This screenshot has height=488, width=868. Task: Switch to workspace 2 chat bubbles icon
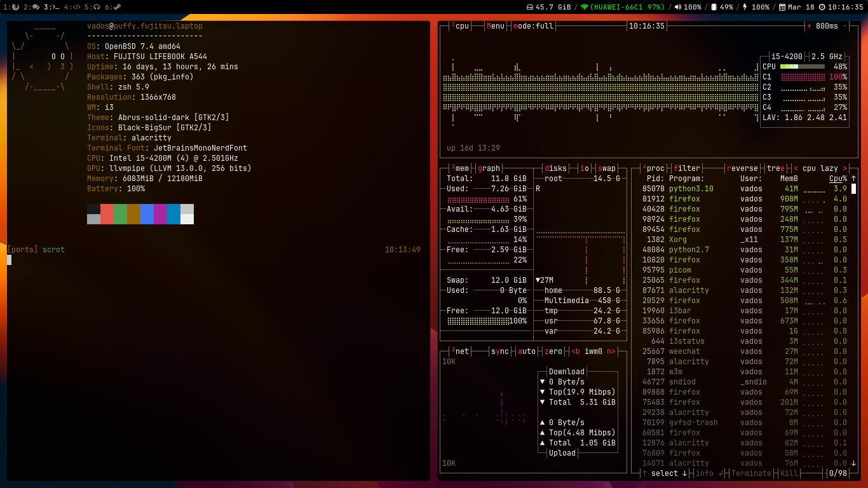(x=36, y=7)
